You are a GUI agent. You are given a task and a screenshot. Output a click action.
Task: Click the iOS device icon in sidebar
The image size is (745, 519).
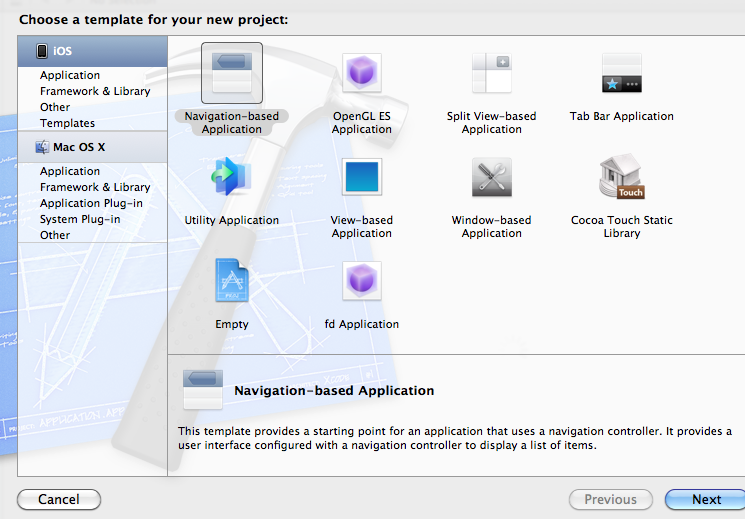42,51
